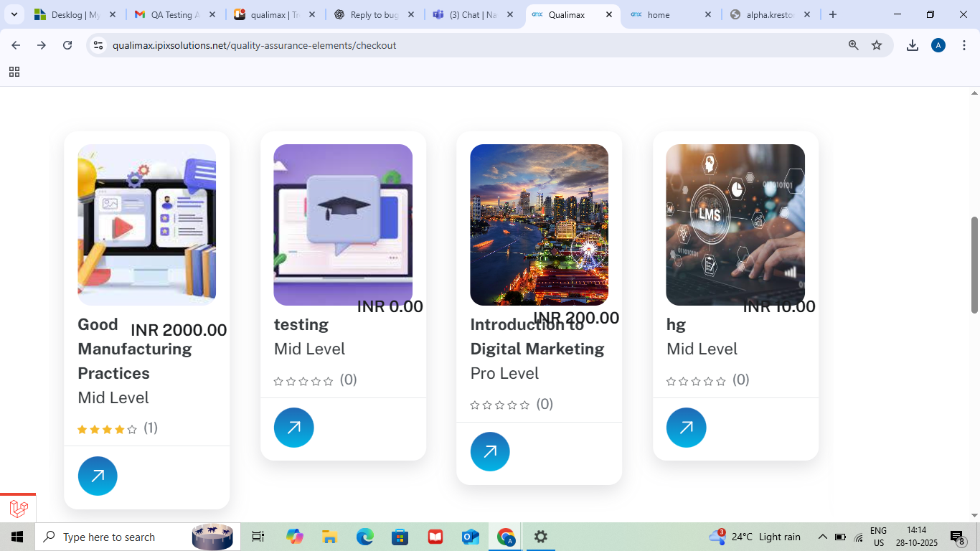Expand the tab search dropdown arrow
Image resolution: width=980 pixels, height=551 pixels.
[14, 14]
